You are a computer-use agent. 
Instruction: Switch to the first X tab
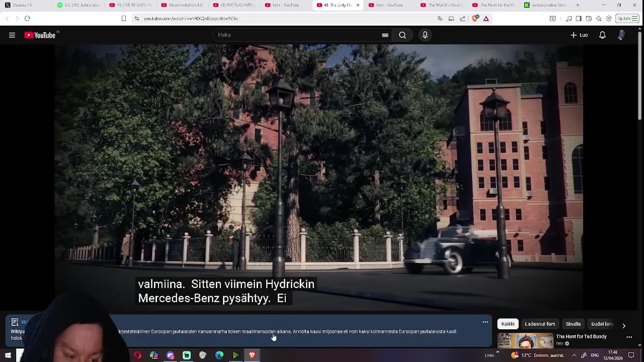coord(26,5)
